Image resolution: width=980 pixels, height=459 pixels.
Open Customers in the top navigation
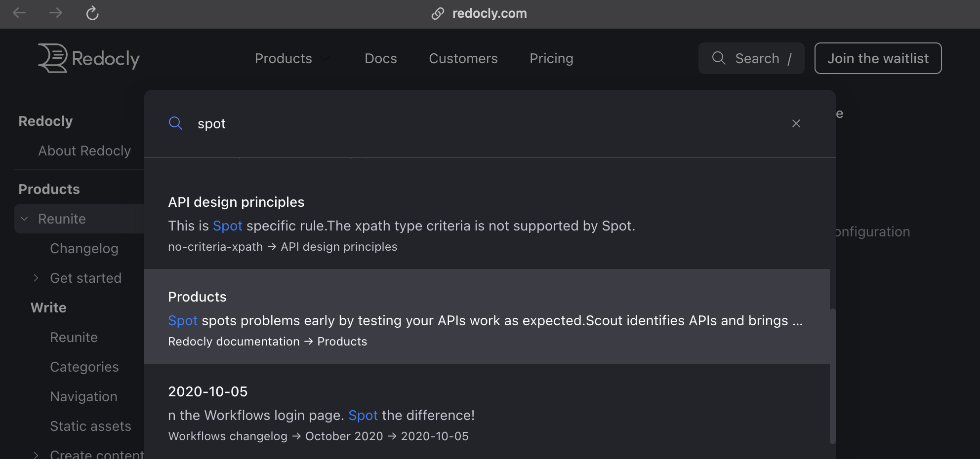[463, 58]
